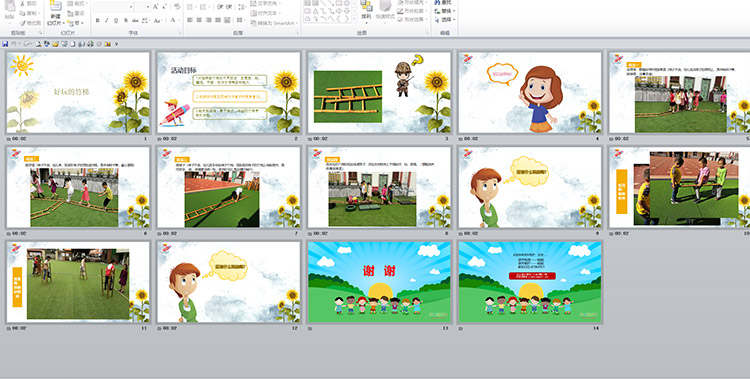The image size is (750, 379).
Task: Click the Redo arrow in quick access toolbar
Action: point(26,44)
